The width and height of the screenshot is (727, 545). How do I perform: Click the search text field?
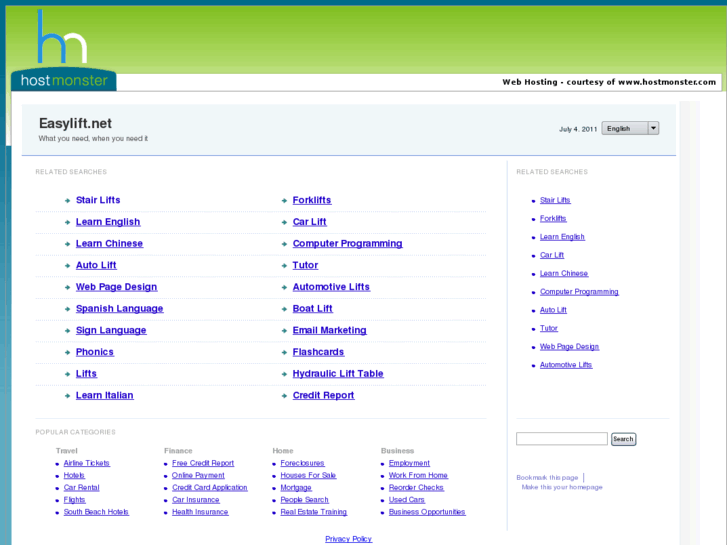561,439
